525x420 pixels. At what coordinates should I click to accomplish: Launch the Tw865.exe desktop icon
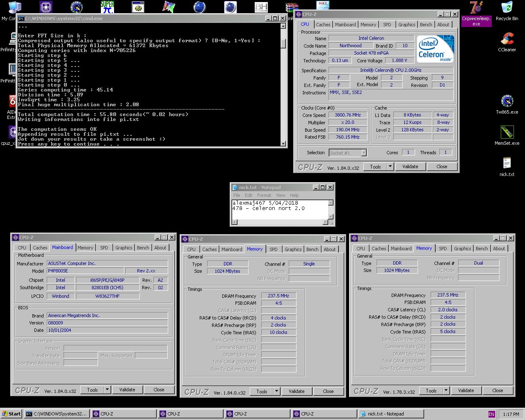pyautogui.click(x=507, y=105)
